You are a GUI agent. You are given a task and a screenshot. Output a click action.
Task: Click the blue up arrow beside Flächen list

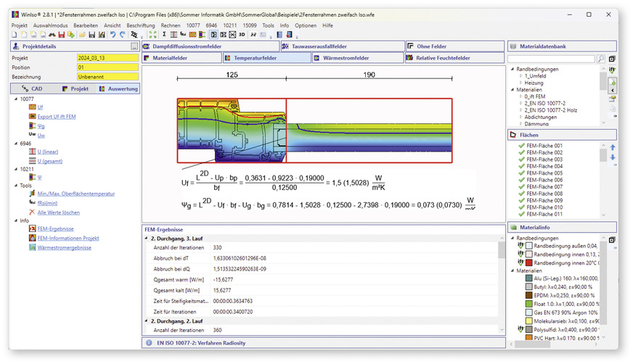[613, 147]
